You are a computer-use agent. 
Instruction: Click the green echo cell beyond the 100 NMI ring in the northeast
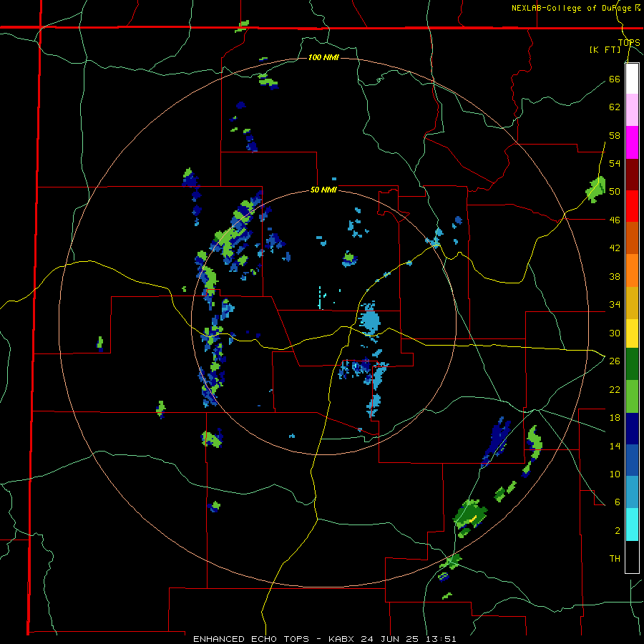[x=596, y=190]
